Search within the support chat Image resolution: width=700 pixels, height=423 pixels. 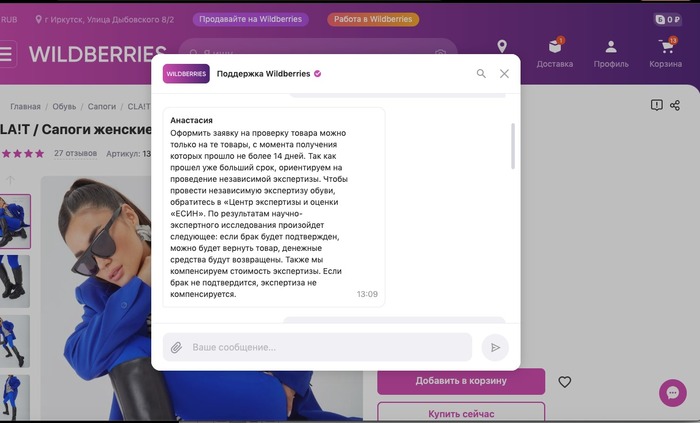click(481, 74)
